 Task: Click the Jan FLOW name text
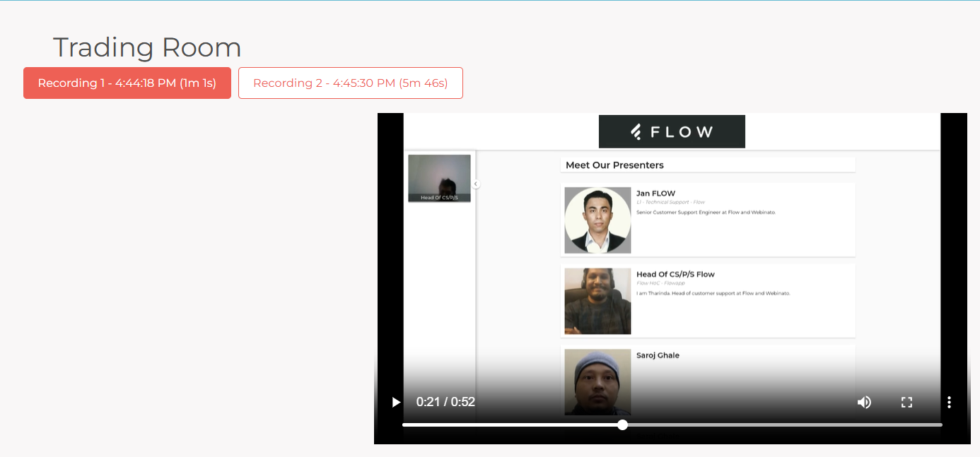(655, 193)
